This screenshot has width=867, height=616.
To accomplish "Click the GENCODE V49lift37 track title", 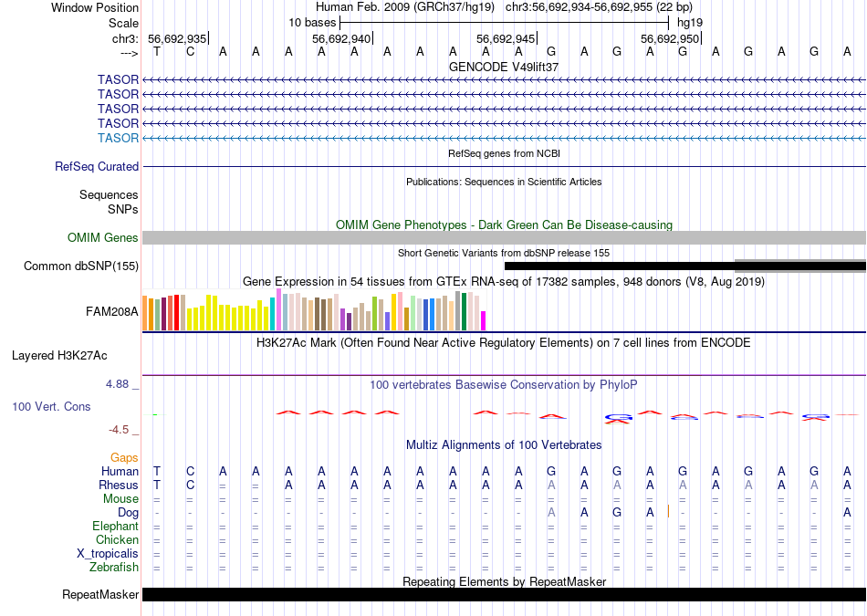I will tap(504, 67).
